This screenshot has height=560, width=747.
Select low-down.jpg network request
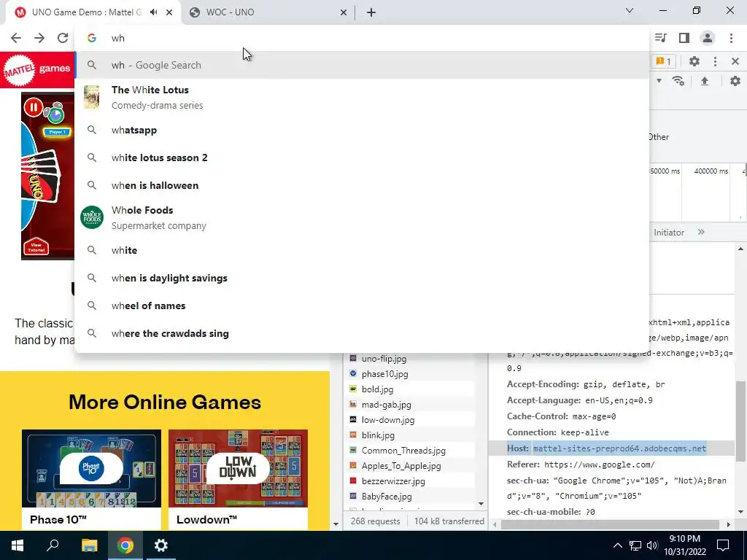point(388,419)
